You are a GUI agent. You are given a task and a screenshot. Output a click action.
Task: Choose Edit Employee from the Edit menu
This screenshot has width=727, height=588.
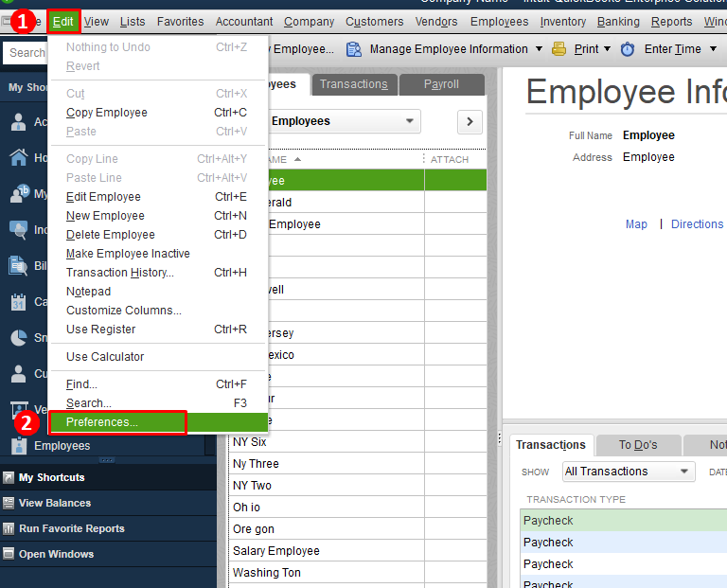158,197
